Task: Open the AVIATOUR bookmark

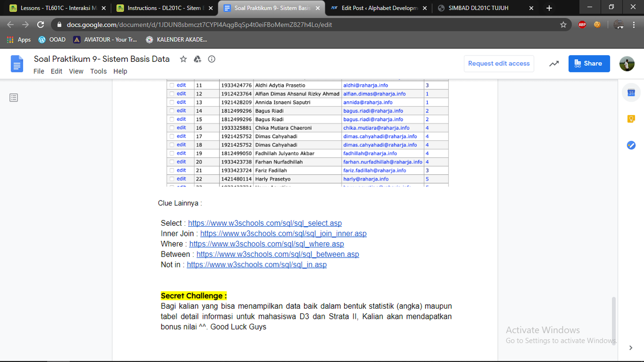Action: point(105,39)
